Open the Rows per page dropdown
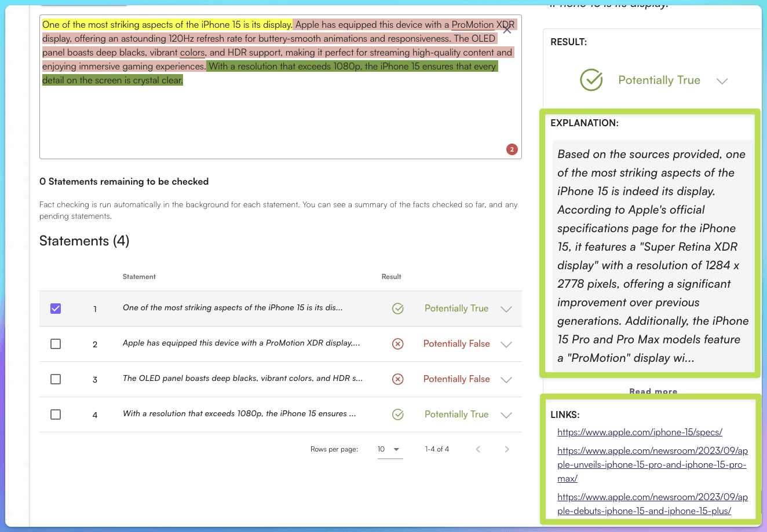Screen dimensions: 767x532 (x=390, y=449)
